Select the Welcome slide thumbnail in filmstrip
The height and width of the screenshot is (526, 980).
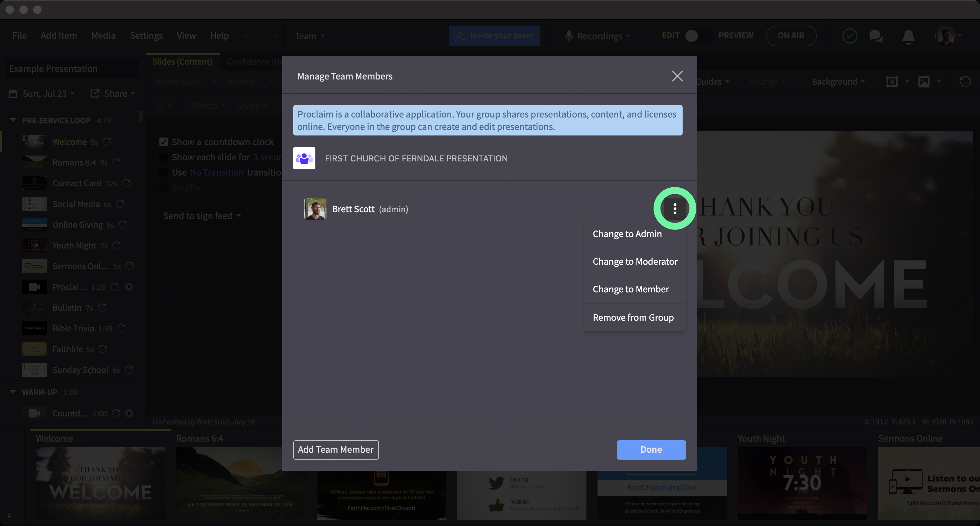click(100, 483)
